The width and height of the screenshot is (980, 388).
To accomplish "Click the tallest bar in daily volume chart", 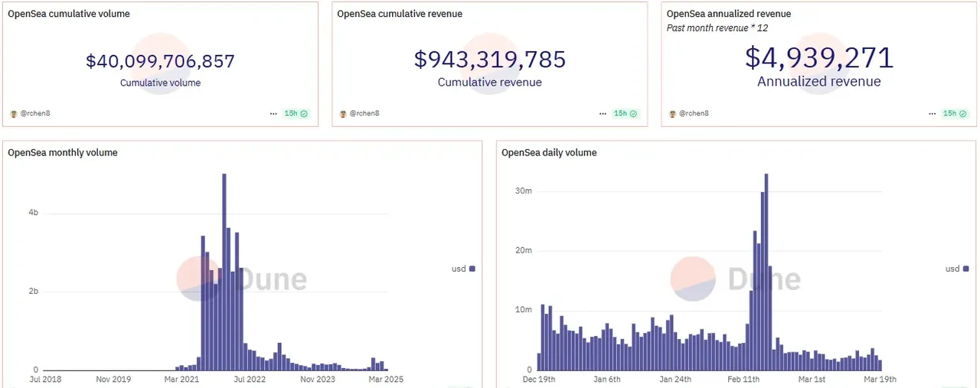I will (x=766, y=272).
